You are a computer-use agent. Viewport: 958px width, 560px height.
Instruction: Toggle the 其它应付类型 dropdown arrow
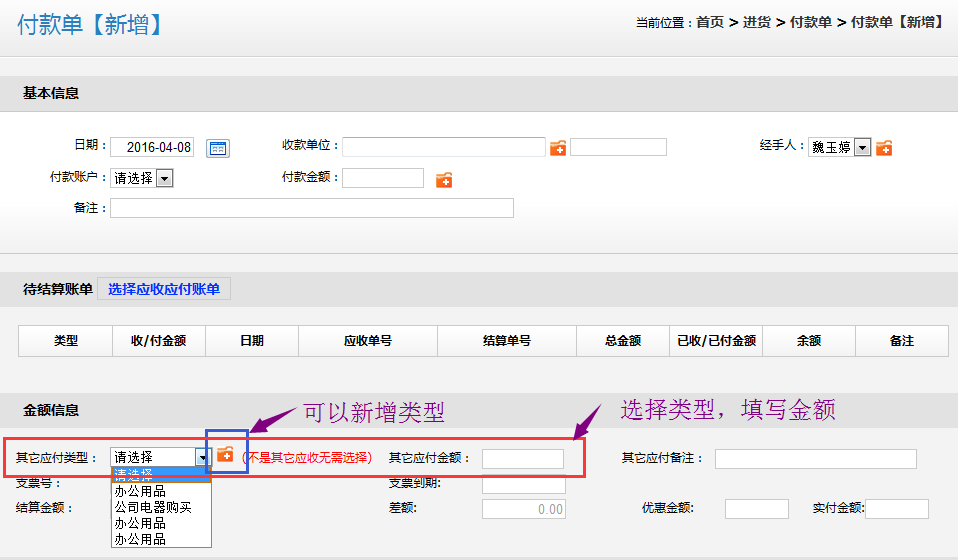click(x=203, y=458)
